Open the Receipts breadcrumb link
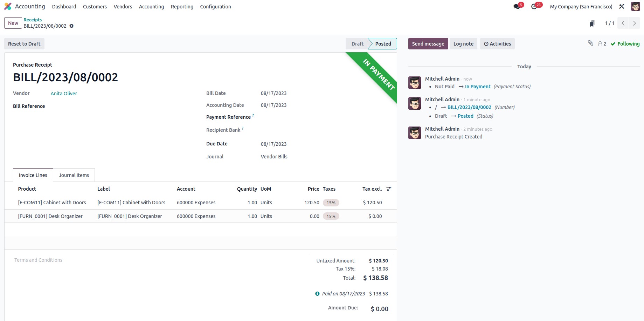Viewport: 644px width, 321px height. click(33, 20)
